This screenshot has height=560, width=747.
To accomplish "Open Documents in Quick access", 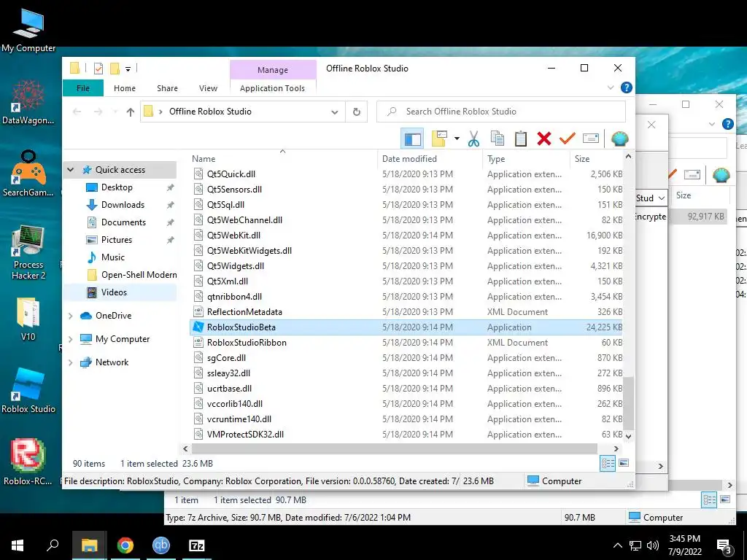I will click(123, 222).
